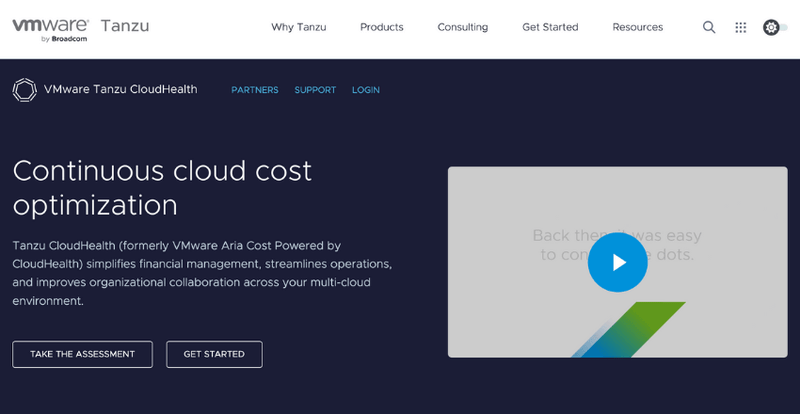Click the paragraph starting 'Tanzu CloudHealth (formerly'
The width and height of the screenshot is (800, 414).
tap(203, 273)
